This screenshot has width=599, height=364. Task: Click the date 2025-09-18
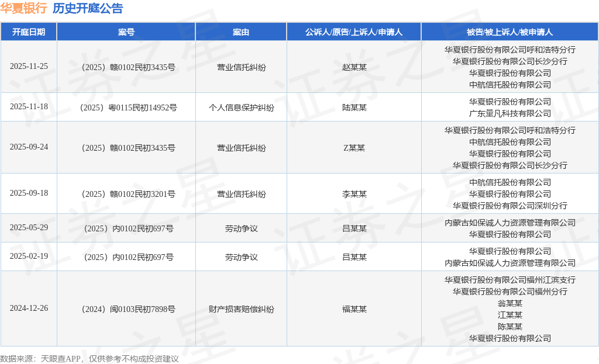click(x=29, y=193)
